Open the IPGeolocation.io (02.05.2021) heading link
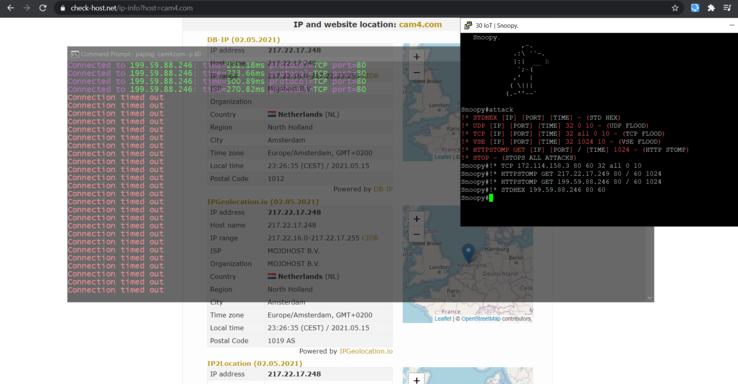Screen dimensions: 738x384 click(263, 201)
